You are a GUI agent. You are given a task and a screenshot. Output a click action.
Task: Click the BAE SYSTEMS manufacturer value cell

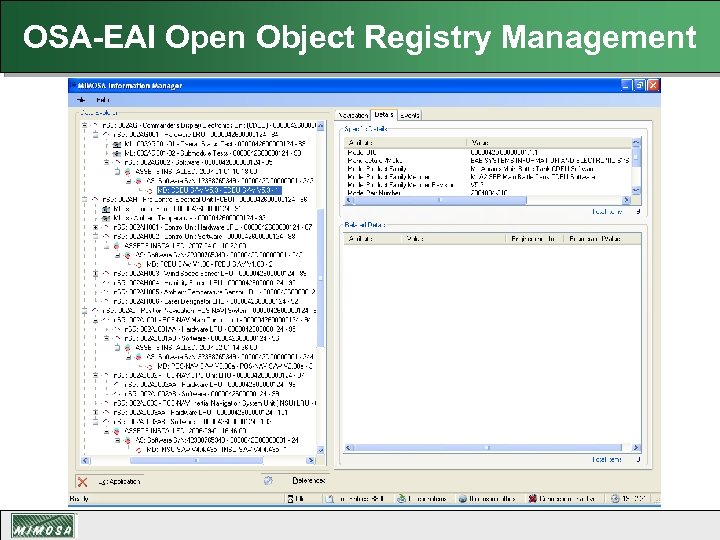click(x=550, y=161)
